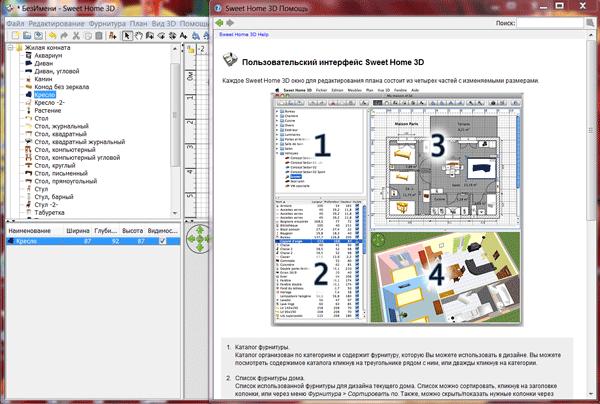Go back in help window
600x404 pixels.
pyautogui.click(x=219, y=23)
